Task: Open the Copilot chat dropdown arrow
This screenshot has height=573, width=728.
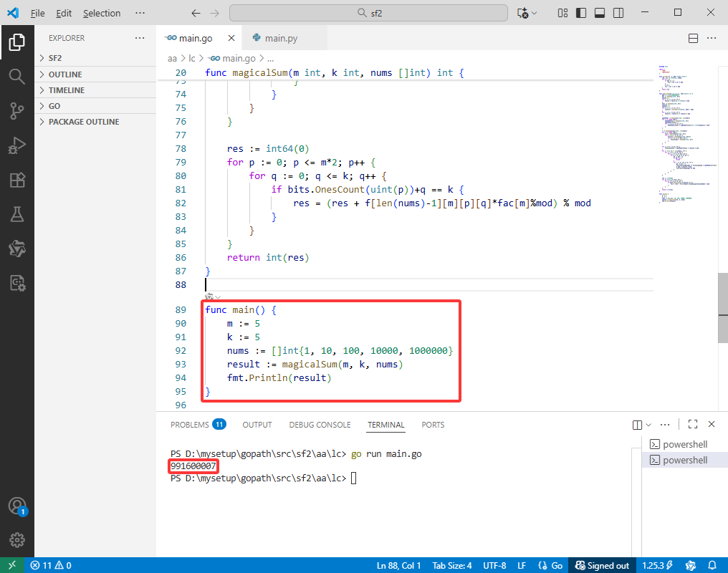Action: (535, 13)
